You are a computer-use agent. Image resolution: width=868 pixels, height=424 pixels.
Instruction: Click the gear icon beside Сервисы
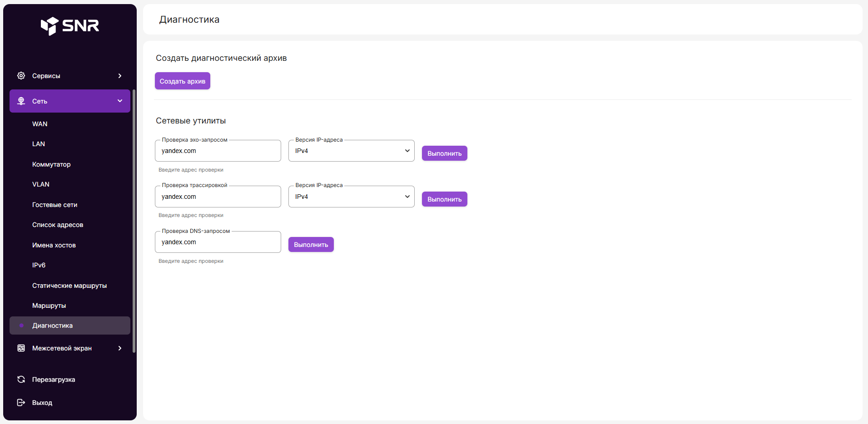(21, 76)
